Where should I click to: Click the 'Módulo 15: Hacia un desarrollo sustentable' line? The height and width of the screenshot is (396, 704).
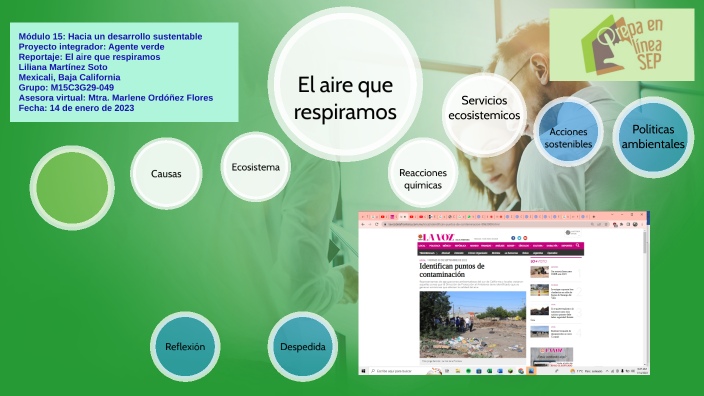(x=110, y=36)
